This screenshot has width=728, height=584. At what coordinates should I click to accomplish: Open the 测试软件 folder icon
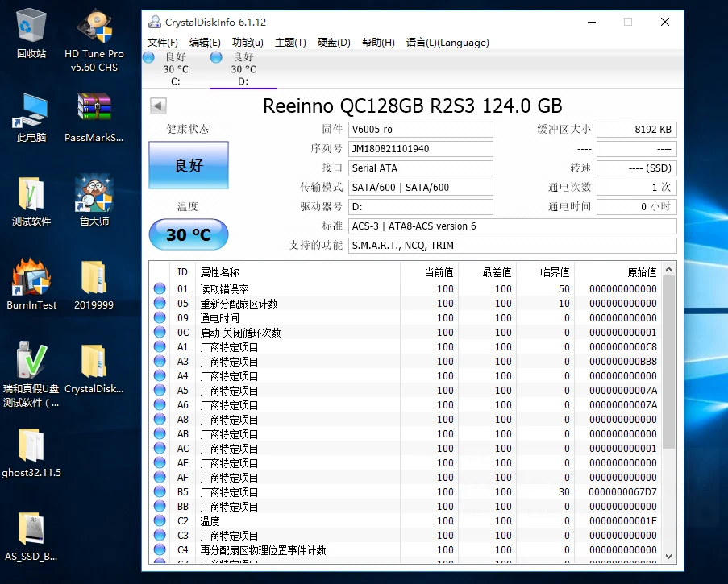coord(31,201)
